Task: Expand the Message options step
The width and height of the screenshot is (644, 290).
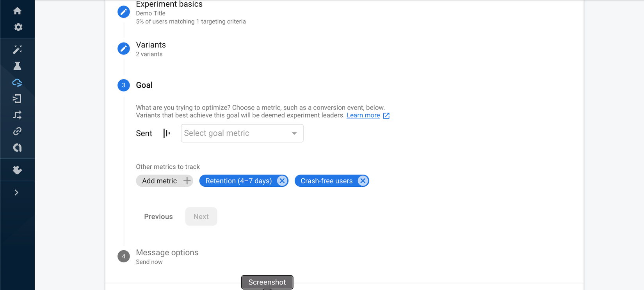Action: [167, 253]
